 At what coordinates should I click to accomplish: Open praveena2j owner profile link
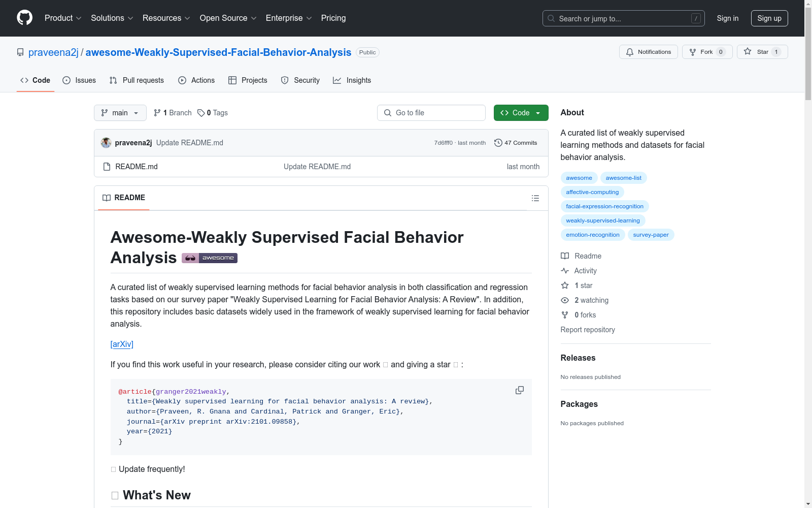[x=53, y=52]
